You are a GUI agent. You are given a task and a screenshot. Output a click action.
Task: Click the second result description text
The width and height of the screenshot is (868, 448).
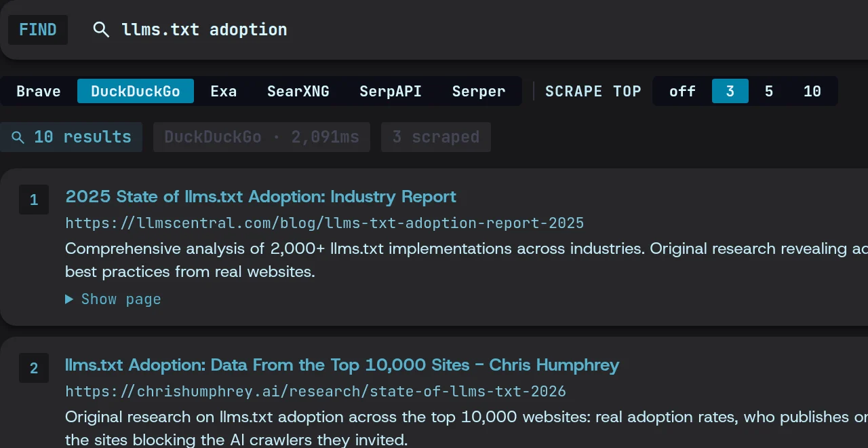coord(467,428)
